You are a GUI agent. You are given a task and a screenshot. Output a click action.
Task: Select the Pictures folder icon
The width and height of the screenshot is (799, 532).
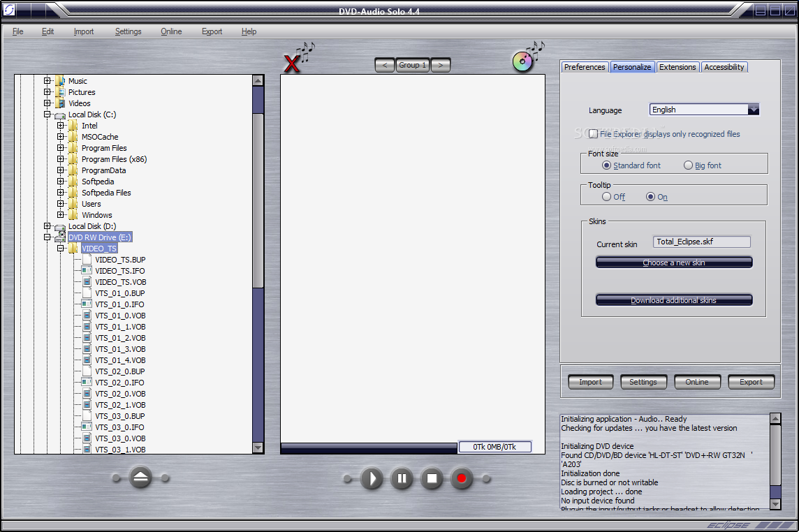[x=60, y=92]
